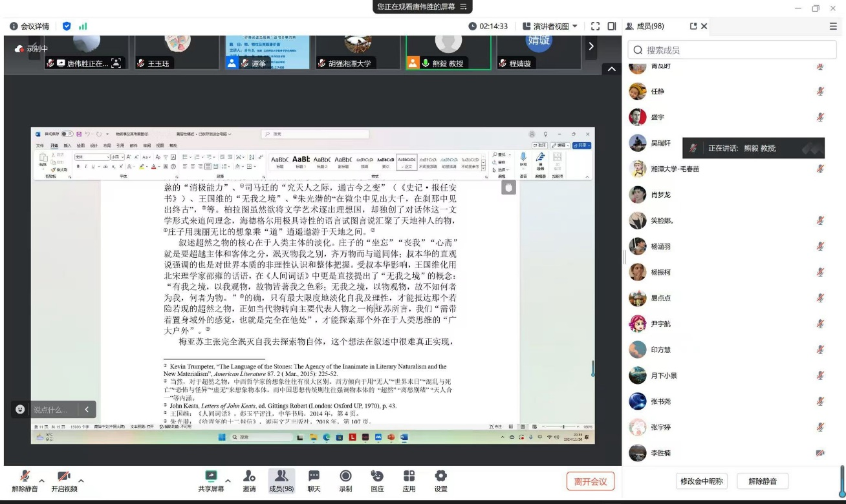Enter full screen mode via top icon

pos(596,26)
